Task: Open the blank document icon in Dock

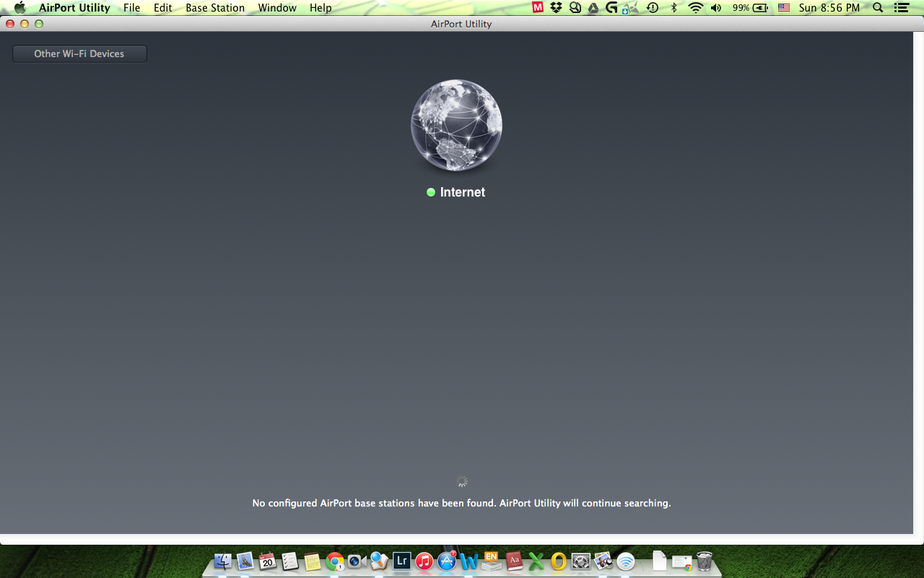Action: [x=659, y=561]
